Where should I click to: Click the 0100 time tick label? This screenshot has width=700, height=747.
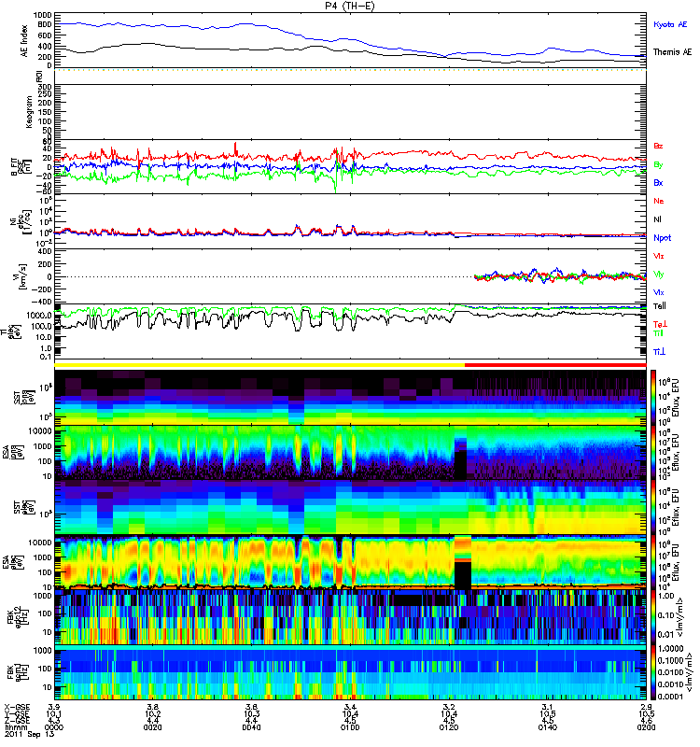[350, 727]
